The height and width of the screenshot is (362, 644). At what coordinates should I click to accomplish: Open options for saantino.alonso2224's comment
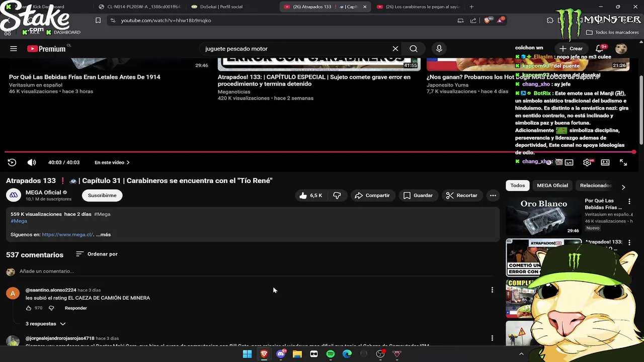[x=492, y=290]
